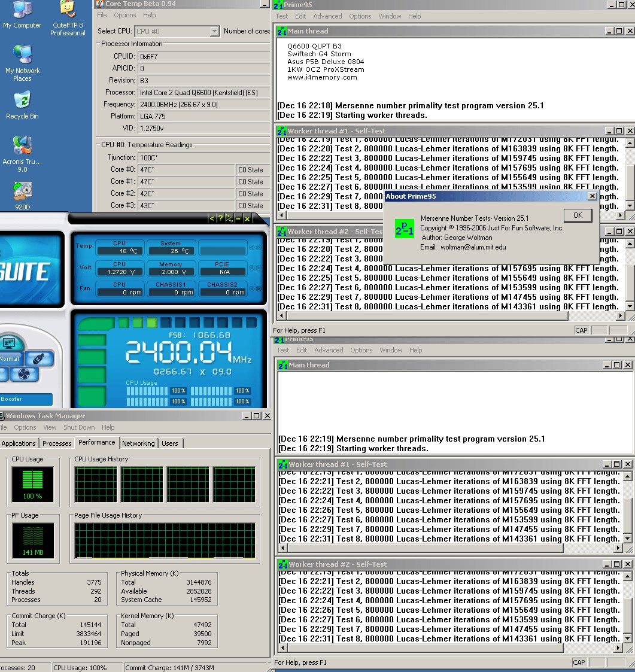Viewport: 635px width, 672px height.
Task: Click the back arrow in AI Suite title bar
Action: tap(211, 218)
